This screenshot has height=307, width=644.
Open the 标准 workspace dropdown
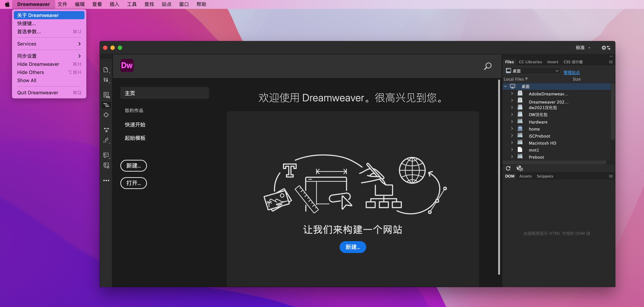[583, 48]
